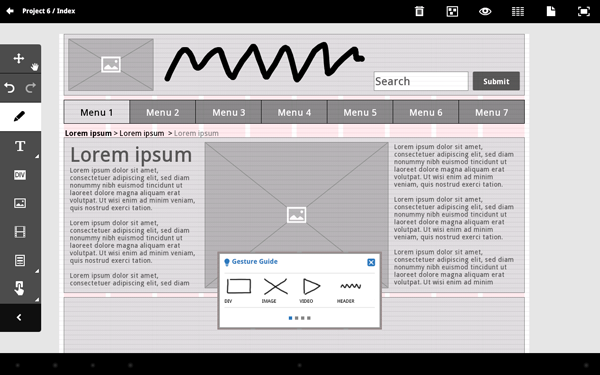Toggle the grid columns overlay
The height and width of the screenshot is (375, 600).
518,11
